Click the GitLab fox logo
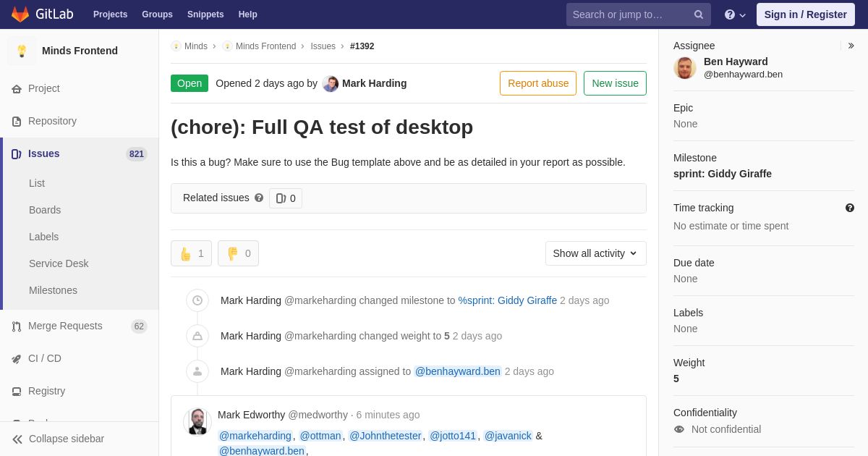Image resolution: width=868 pixels, height=456 pixels. (x=20, y=14)
